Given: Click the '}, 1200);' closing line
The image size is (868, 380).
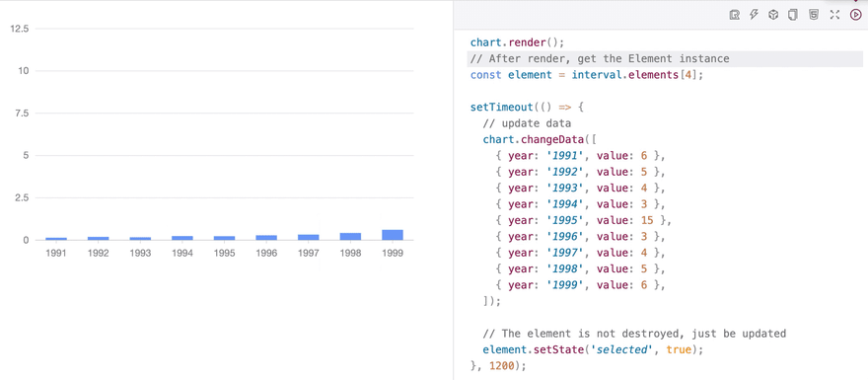Looking at the screenshot, I should pyautogui.click(x=498, y=366).
